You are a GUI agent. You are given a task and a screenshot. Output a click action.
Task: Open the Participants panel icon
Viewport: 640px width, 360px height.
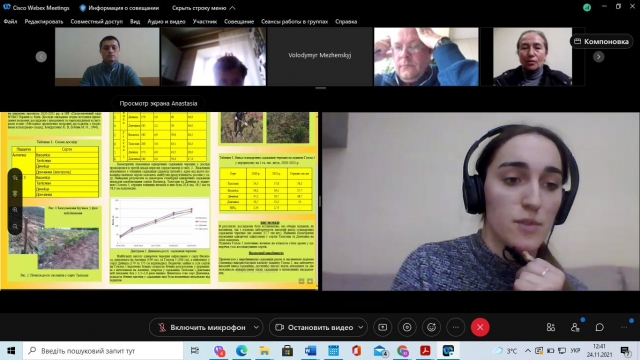click(x=575, y=327)
